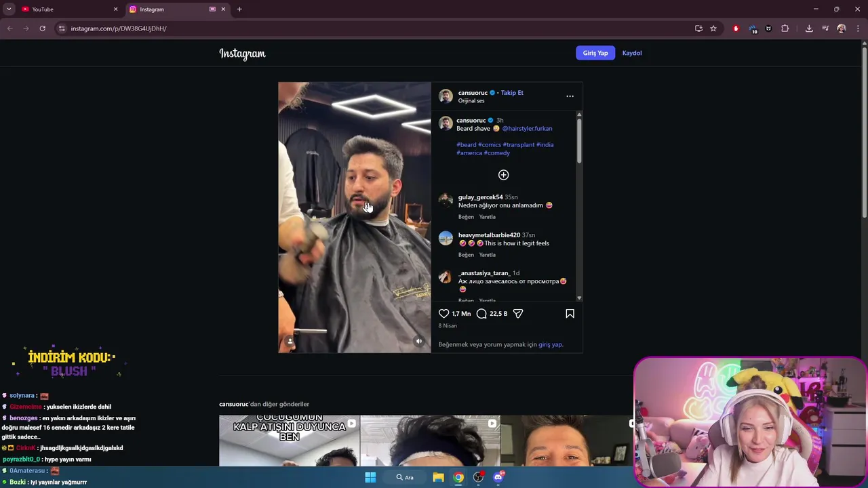
Task: Open the #india hashtag
Action: click(545, 145)
